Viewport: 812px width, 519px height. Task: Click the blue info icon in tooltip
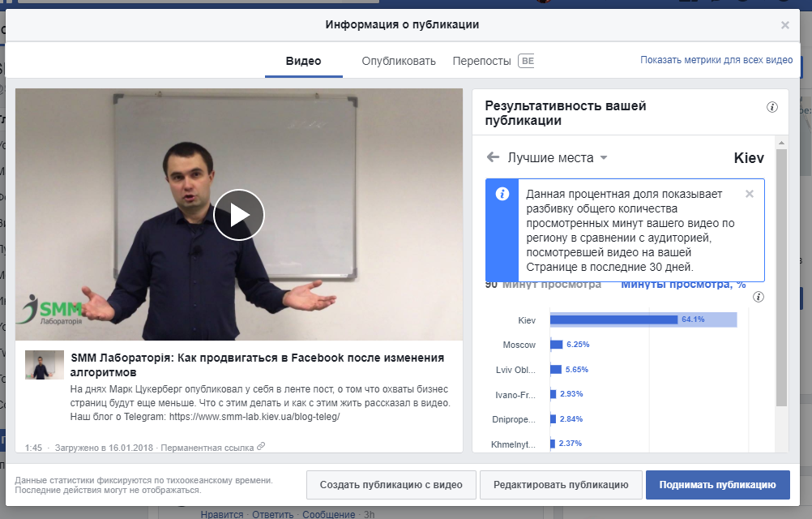[x=502, y=194]
